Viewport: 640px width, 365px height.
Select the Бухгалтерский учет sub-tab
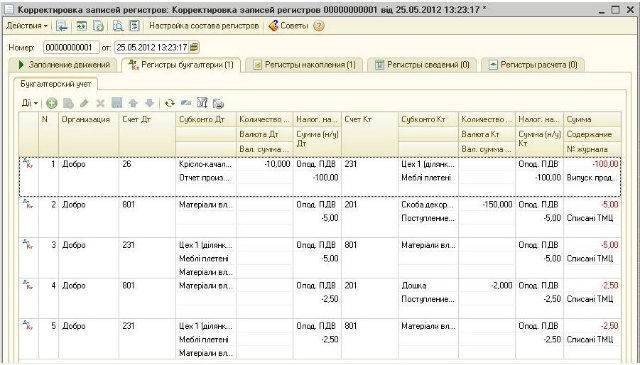[x=56, y=84]
